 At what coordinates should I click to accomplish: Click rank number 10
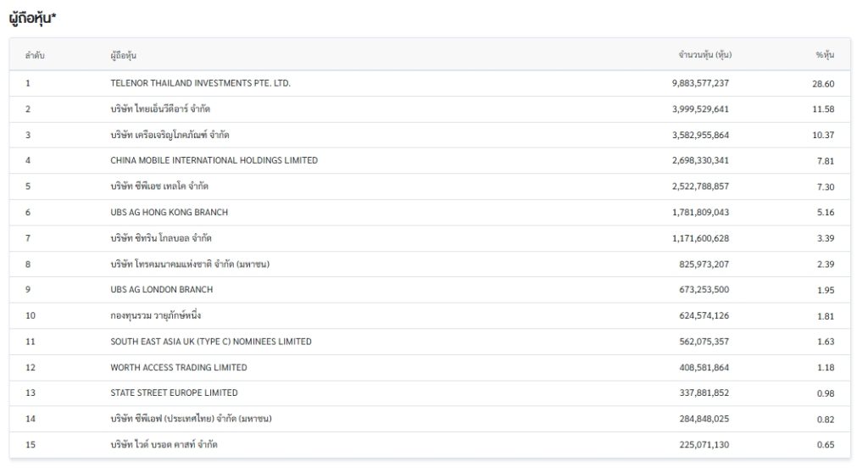click(x=31, y=315)
